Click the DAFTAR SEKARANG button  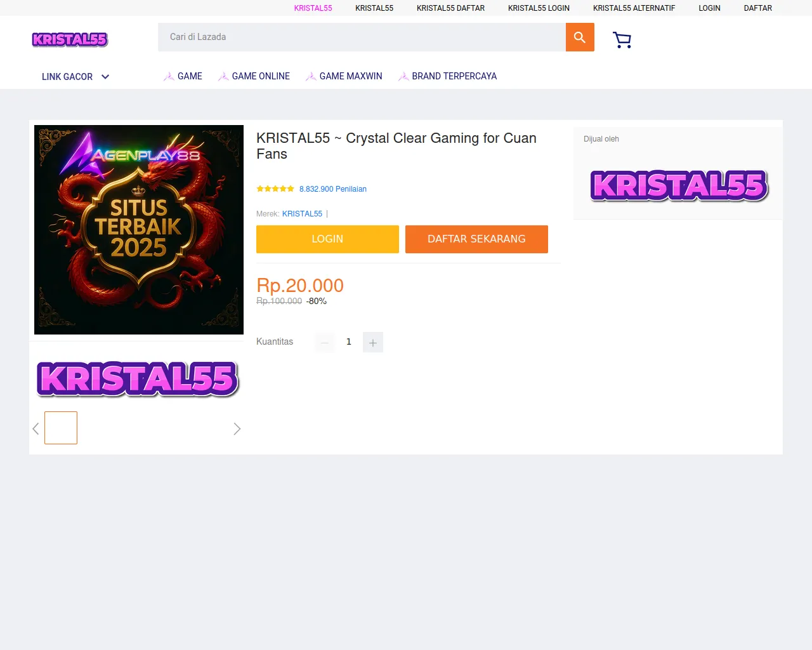point(476,239)
